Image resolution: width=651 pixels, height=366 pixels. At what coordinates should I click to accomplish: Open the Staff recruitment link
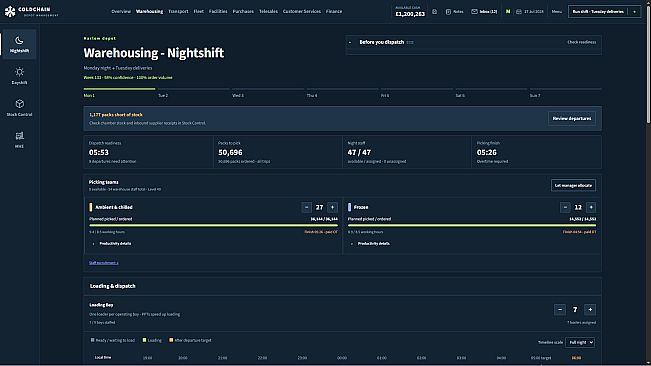[x=103, y=263]
